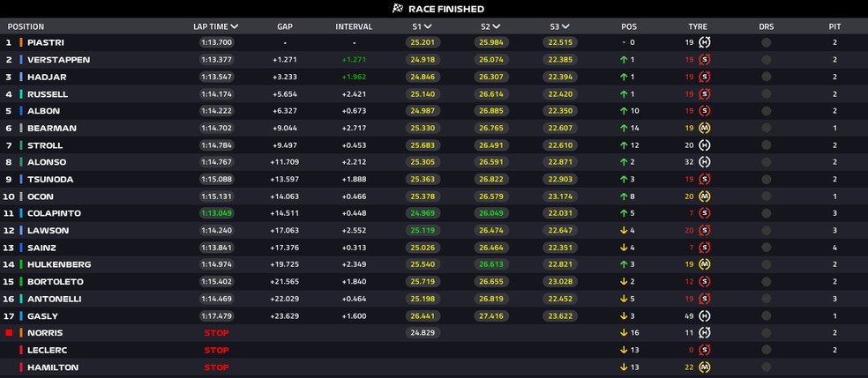Click Gasly's gap value +23.629
This screenshot has height=378, width=868.
[x=285, y=316]
